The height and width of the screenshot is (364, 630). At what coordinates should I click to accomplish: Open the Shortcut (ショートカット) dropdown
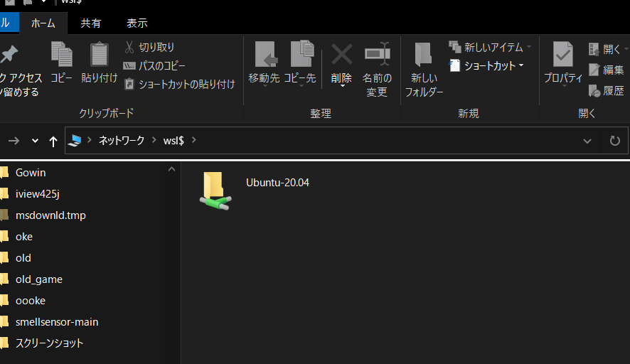(x=486, y=65)
